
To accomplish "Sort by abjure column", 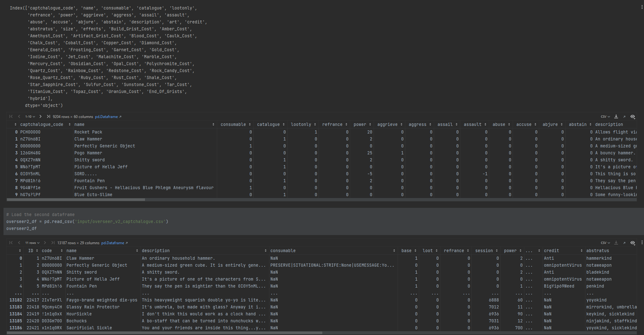I will (x=562, y=125).
